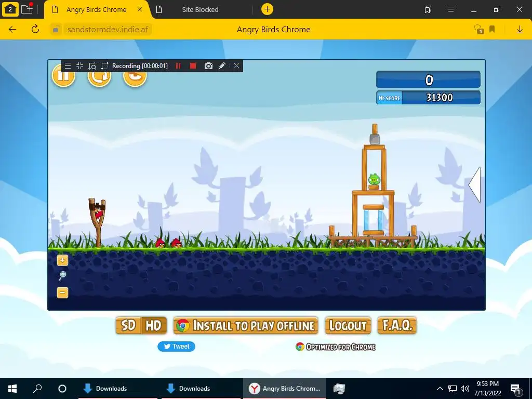The image size is (532, 399).
Task: Click the third round orange game button
Action: [135, 76]
